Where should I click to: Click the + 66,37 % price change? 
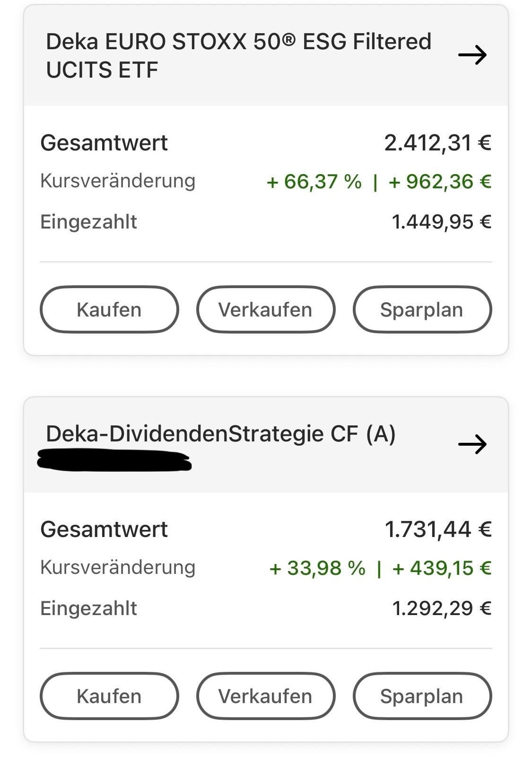(314, 182)
